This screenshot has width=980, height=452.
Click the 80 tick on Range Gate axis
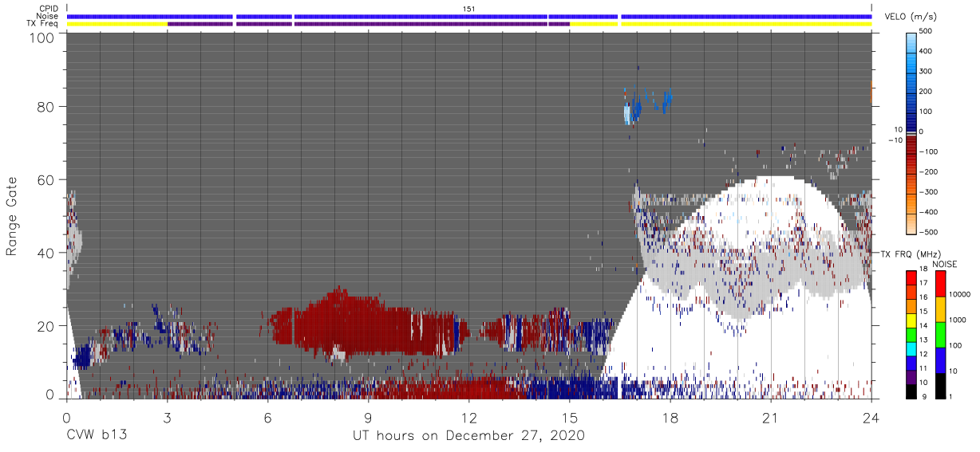pos(45,106)
